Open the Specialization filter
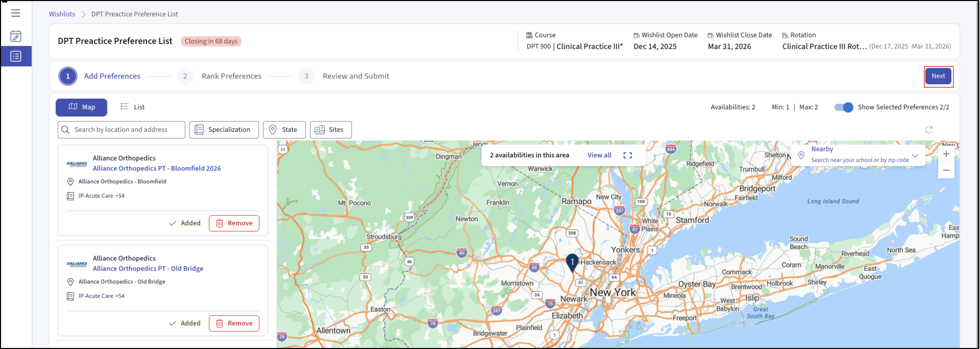Screen dimensions: 980x349 [224, 130]
